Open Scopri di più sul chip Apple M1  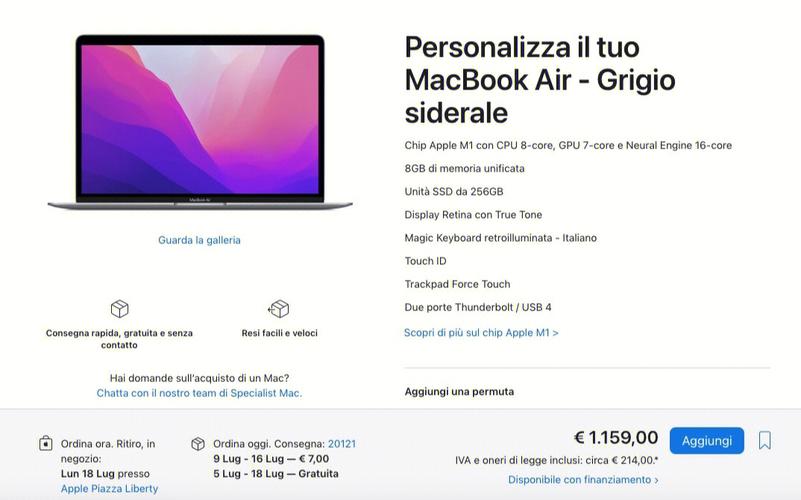[x=481, y=332]
